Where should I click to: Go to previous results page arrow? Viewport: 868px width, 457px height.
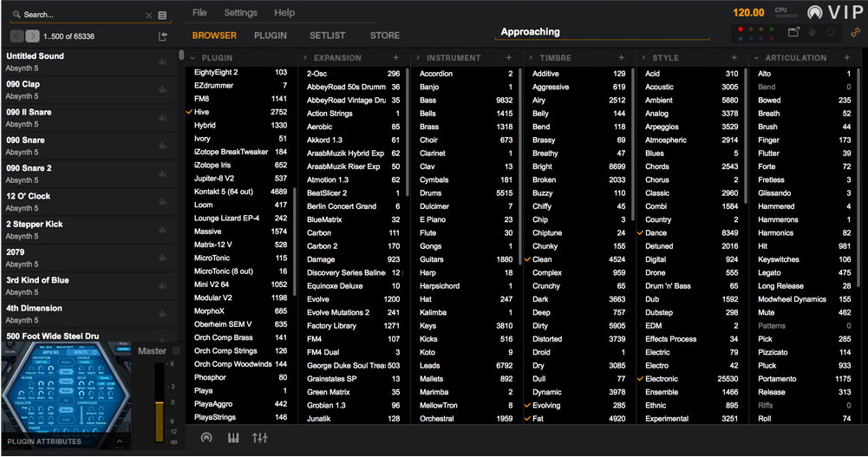coord(17,36)
